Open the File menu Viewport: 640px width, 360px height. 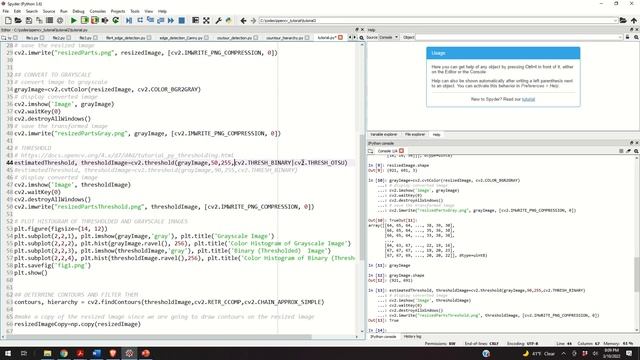(6, 11)
